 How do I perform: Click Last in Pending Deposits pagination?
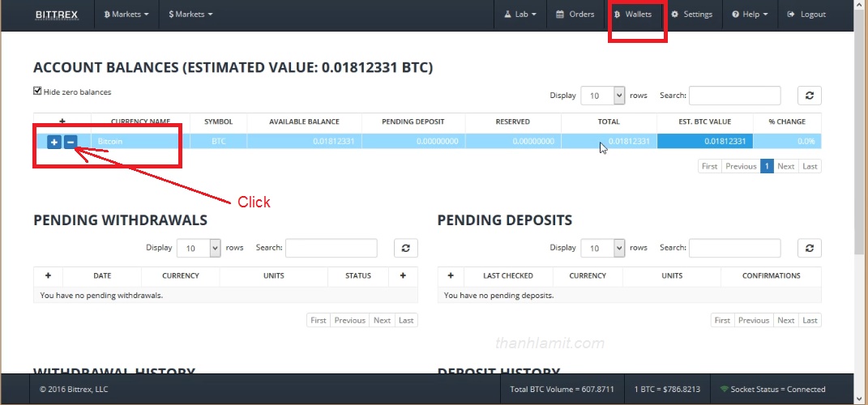[810, 320]
